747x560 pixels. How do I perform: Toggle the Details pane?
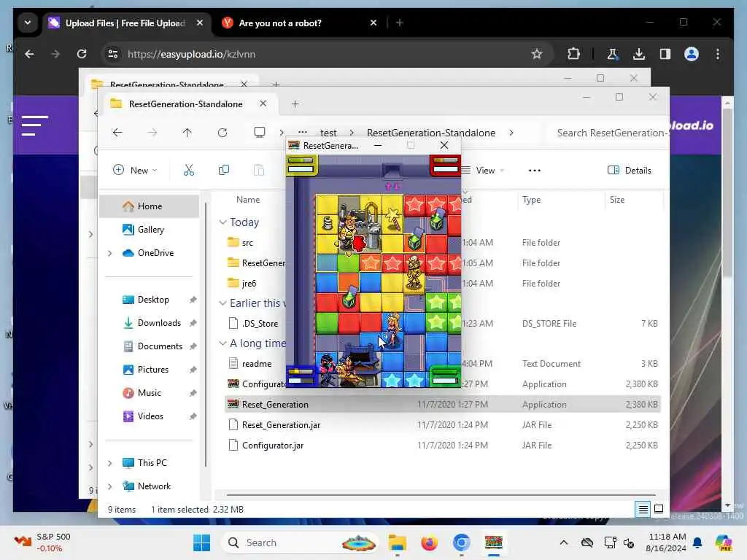[x=630, y=171]
